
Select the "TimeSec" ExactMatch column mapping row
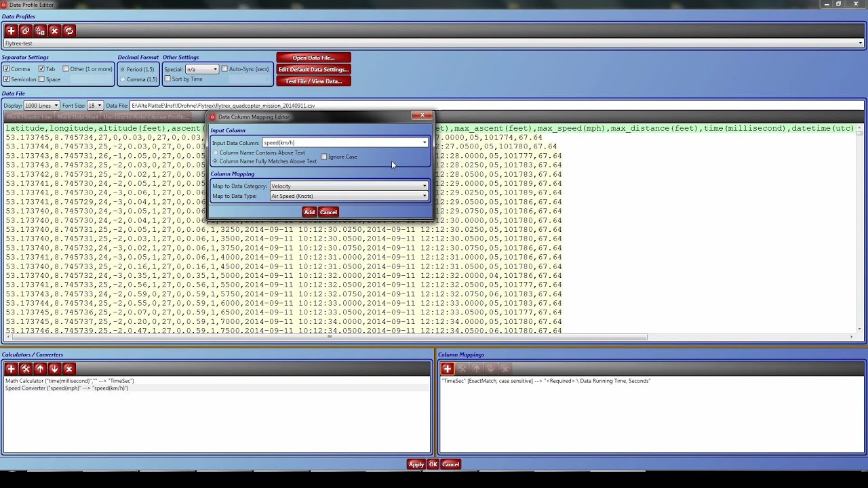[546, 381]
